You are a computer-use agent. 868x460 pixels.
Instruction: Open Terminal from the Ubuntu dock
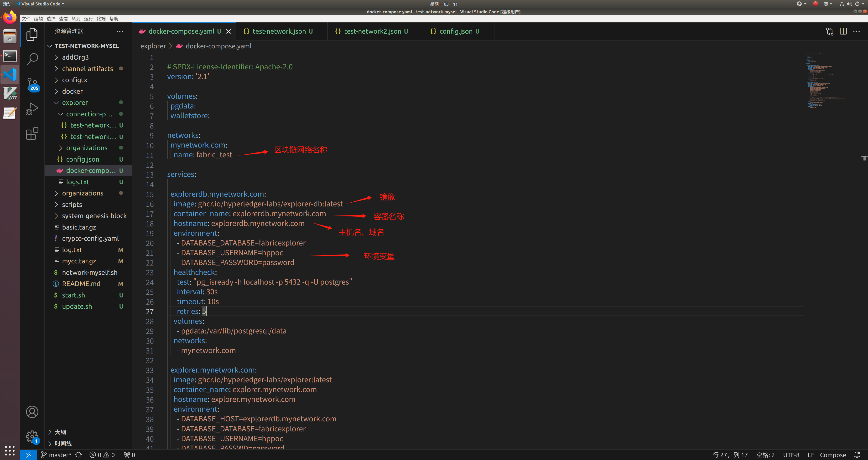click(x=10, y=56)
